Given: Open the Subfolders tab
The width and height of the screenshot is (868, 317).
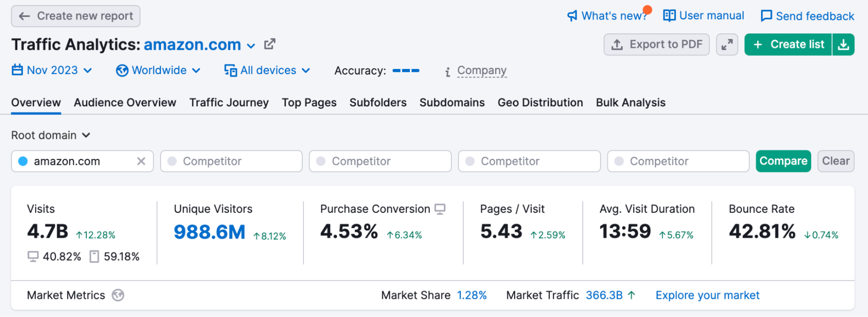Looking at the screenshot, I should [x=378, y=103].
